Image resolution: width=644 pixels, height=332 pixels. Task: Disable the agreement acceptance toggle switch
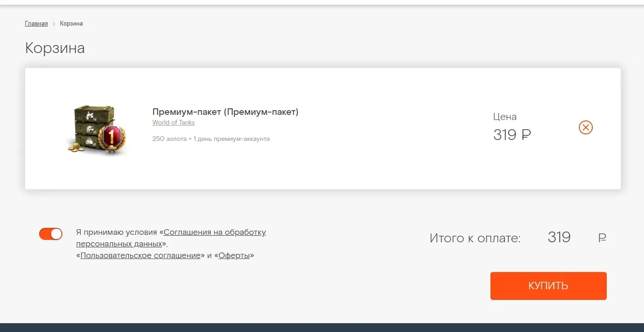(x=51, y=234)
